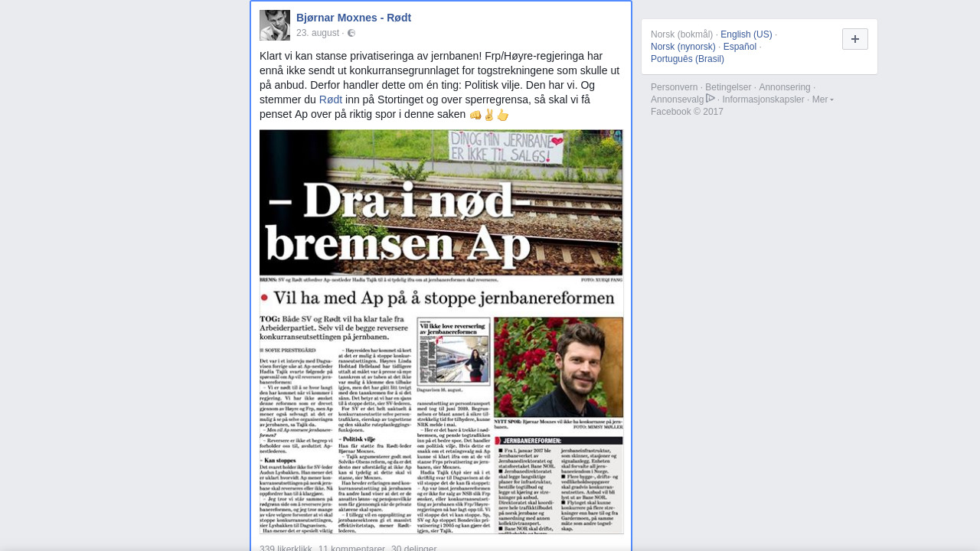Open the 11 kommentarer link

[351, 548]
